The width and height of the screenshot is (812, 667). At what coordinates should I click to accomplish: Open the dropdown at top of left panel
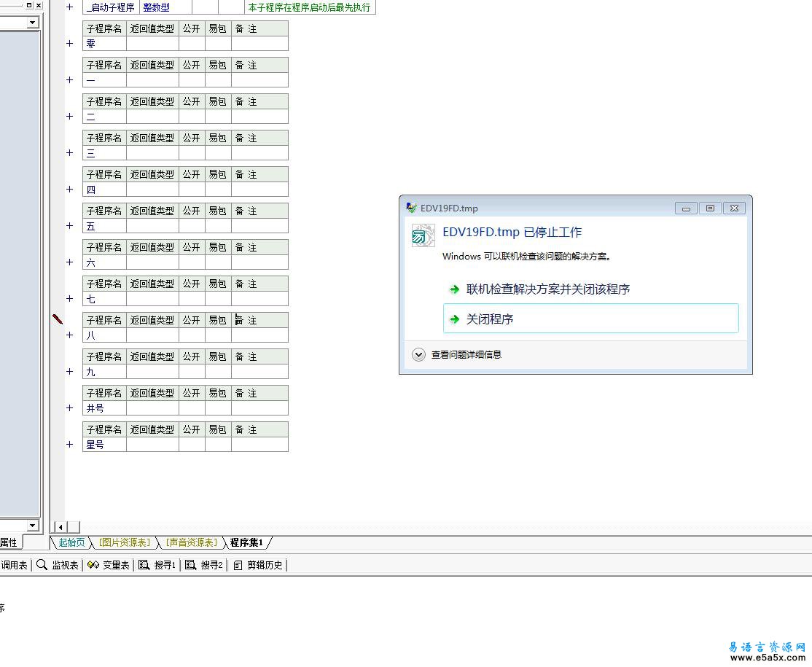coord(32,23)
